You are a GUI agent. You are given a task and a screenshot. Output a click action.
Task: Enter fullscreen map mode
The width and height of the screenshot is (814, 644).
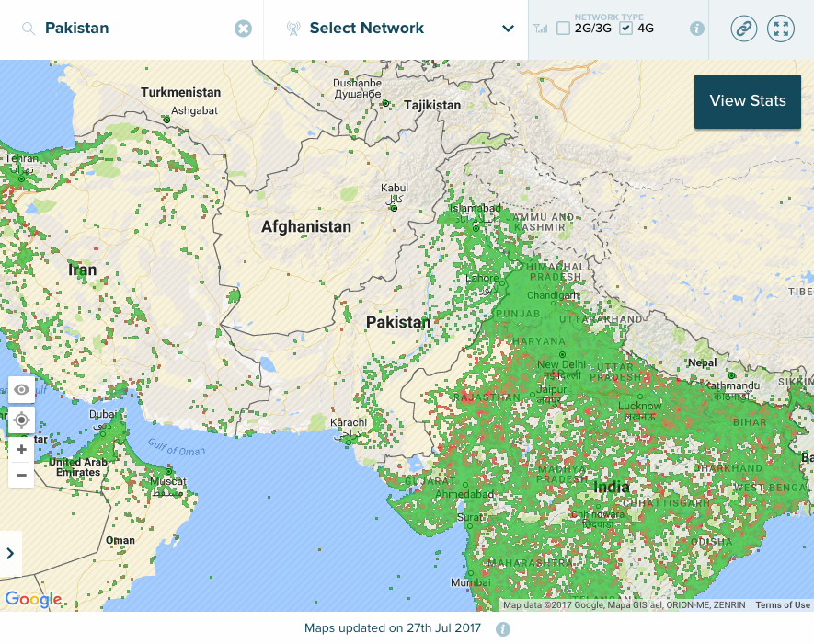(781, 29)
